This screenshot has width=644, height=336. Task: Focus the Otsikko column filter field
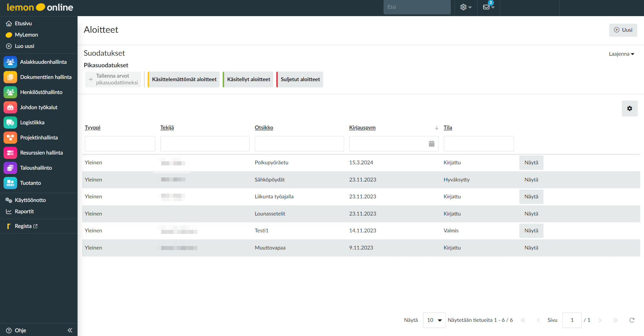click(x=299, y=144)
